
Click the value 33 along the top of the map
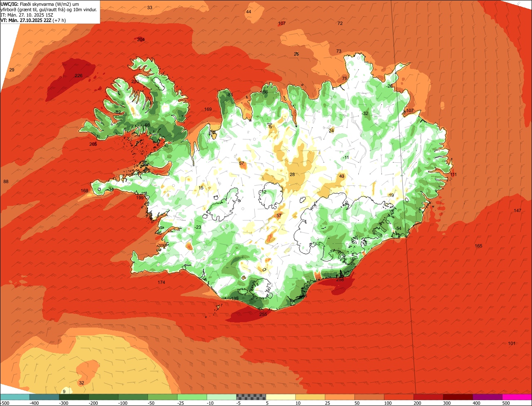click(150, 7)
